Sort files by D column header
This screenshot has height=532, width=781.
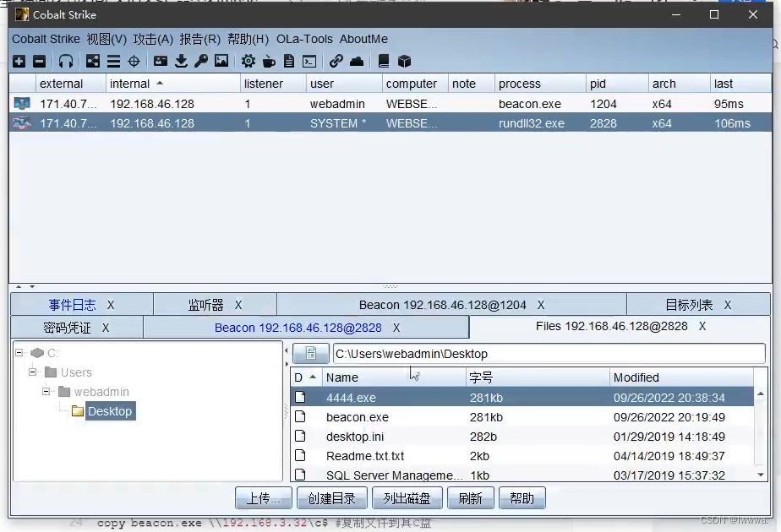pos(306,377)
